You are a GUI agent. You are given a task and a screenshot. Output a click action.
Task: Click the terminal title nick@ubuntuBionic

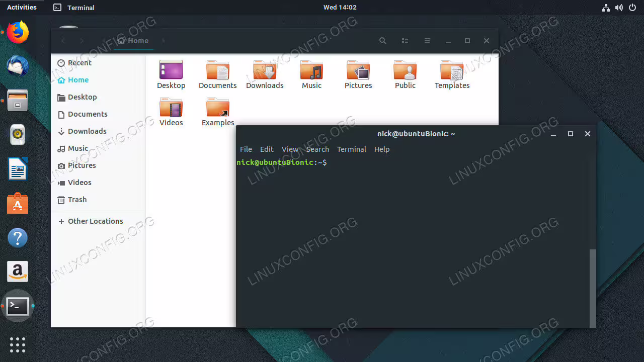pos(416,134)
